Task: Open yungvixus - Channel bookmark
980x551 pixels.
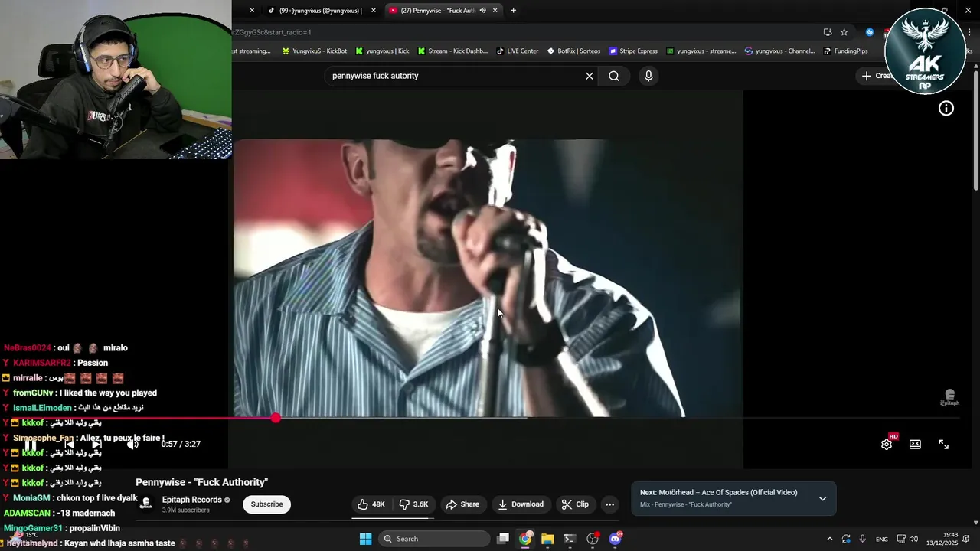Action: [x=780, y=51]
